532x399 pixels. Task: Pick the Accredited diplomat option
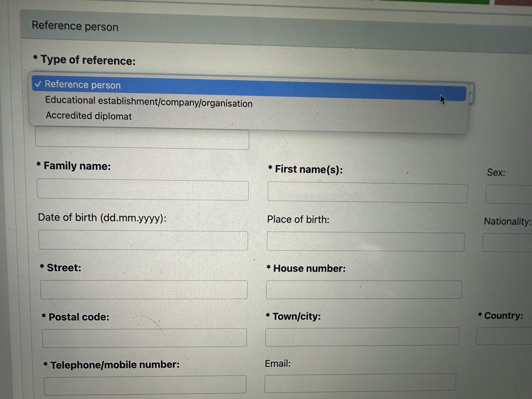point(89,116)
